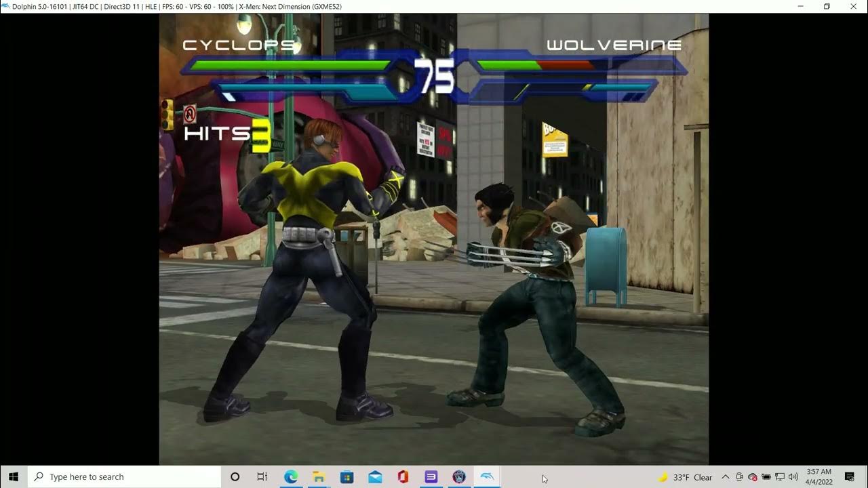Click the CYCLOPS player name
The height and width of the screenshot is (488, 868).
(x=240, y=45)
